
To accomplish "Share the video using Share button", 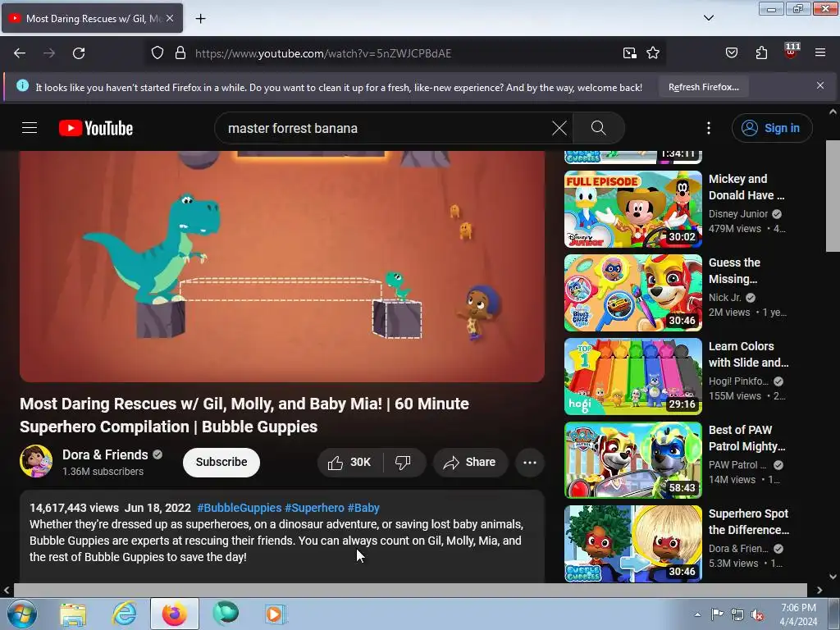I will (470, 463).
